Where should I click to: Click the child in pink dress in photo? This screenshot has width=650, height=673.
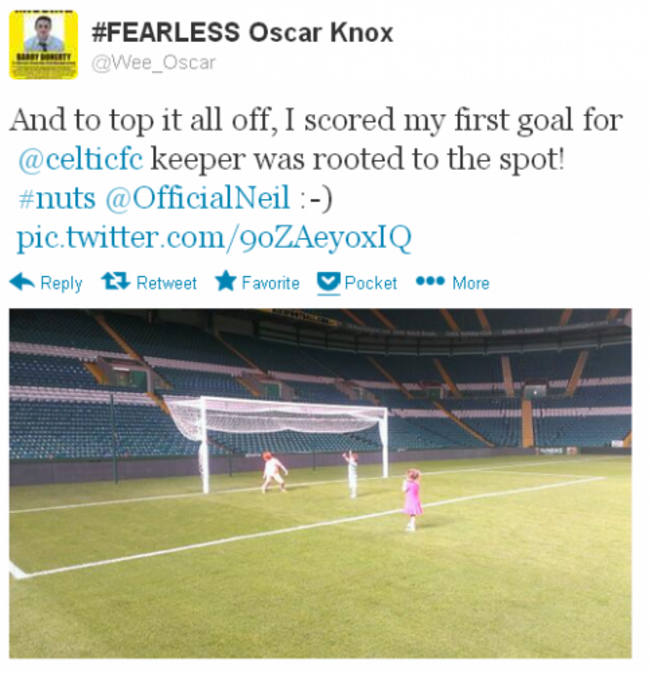click(412, 499)
